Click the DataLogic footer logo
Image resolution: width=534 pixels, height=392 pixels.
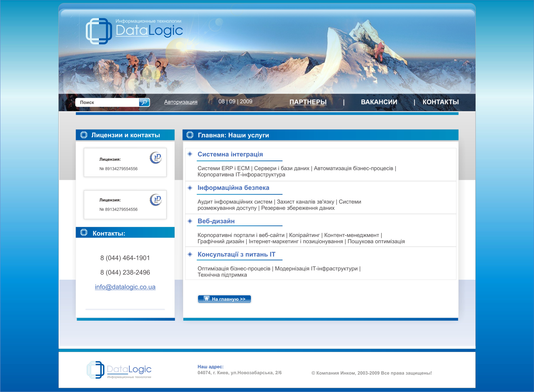tap(119, 370)
